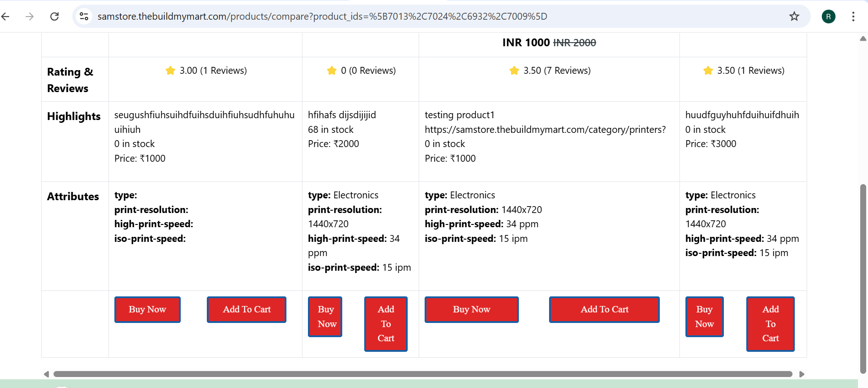Click iso-print-speed: 15 ipm in last column

point(737,253)
